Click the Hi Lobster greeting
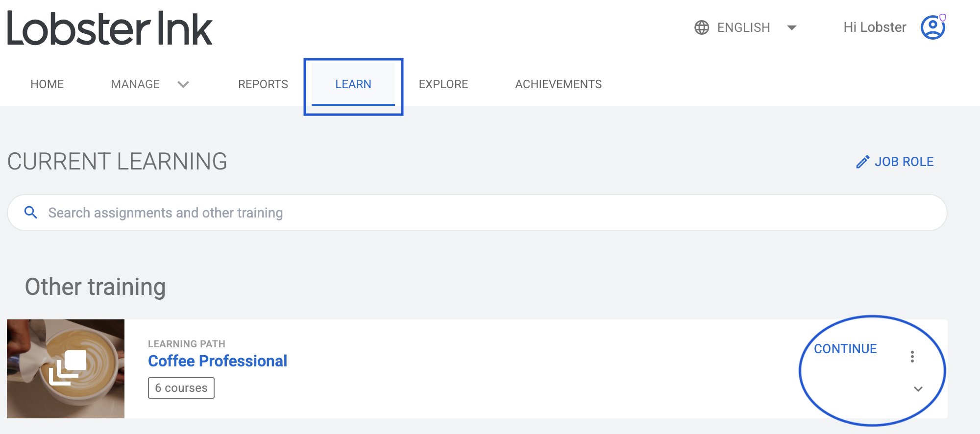Image resolution: width=980 pixels, height=434 pixels. [x=875, y=27]
